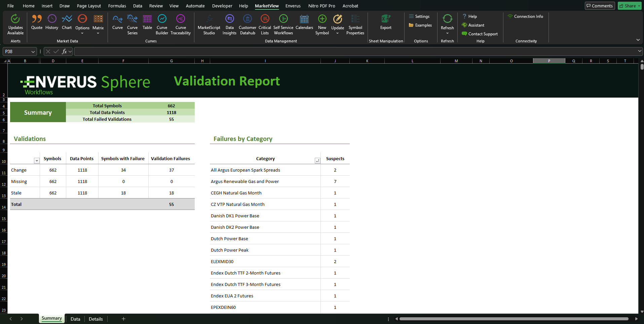644x324 pixels.
Task: Open Updates Available alerts
Action: click(x=15, y=24)
